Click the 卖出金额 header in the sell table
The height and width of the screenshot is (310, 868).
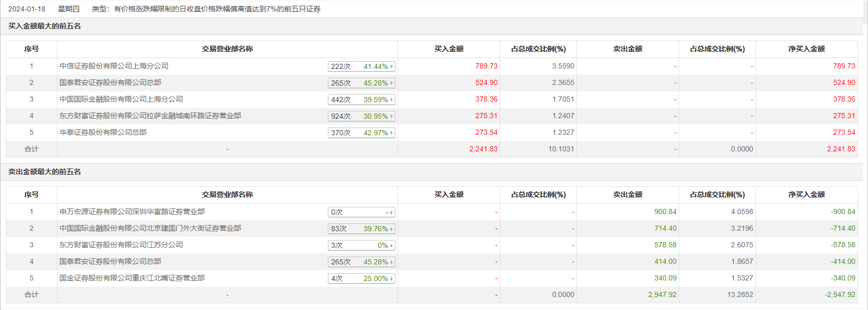coord(627,194)
